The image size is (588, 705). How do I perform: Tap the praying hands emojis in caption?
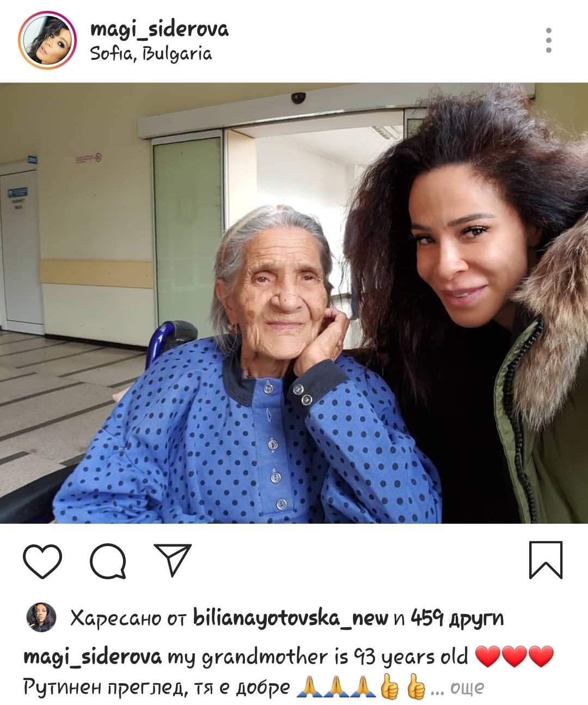pos(336,688)
